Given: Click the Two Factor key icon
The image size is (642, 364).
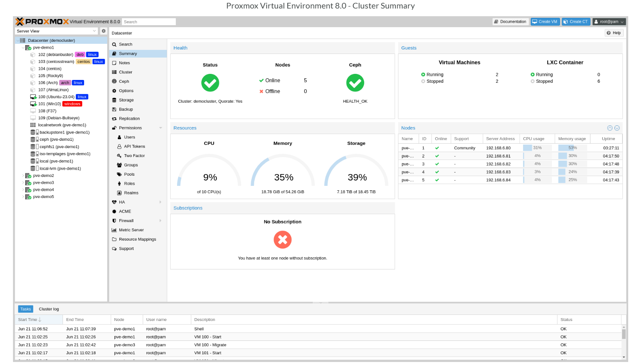Looking at the screenshot, I should pos(119,156).
